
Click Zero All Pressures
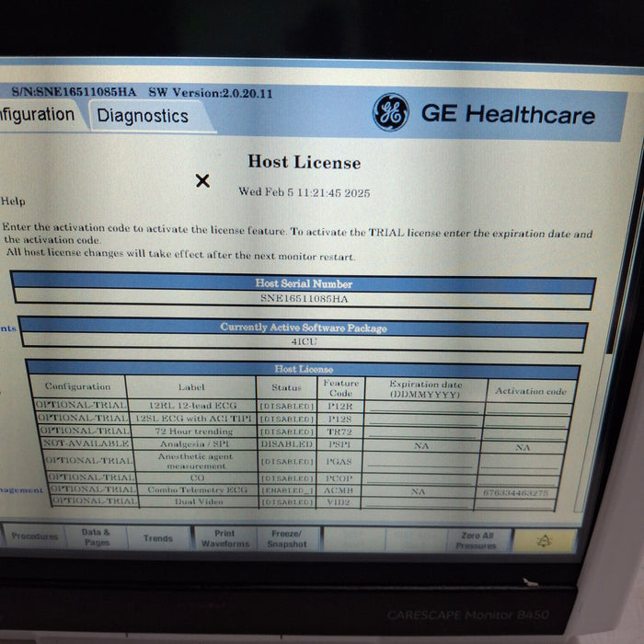click(x=477, y=541)
